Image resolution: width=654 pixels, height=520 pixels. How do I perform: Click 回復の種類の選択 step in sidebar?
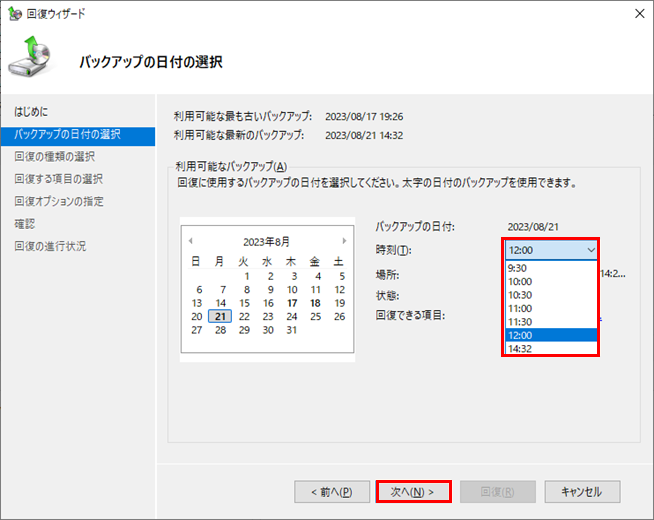[x=55, y=156]
